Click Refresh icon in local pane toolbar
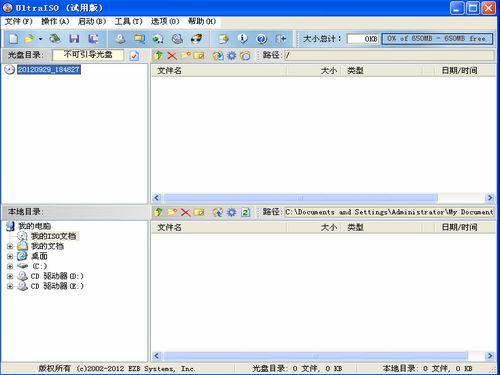Viewport: 500px width, 375px height. [x=245, y=212]
